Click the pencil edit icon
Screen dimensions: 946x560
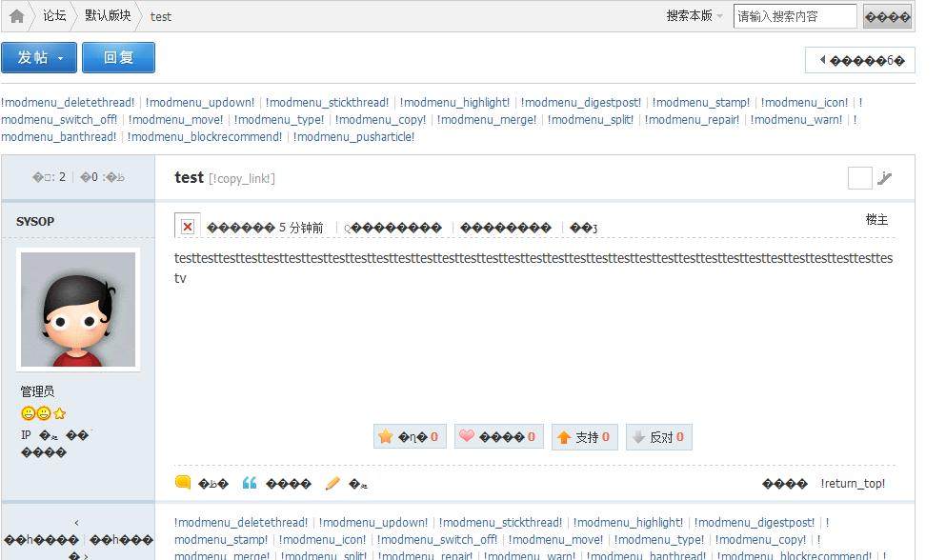coord(332,483)
